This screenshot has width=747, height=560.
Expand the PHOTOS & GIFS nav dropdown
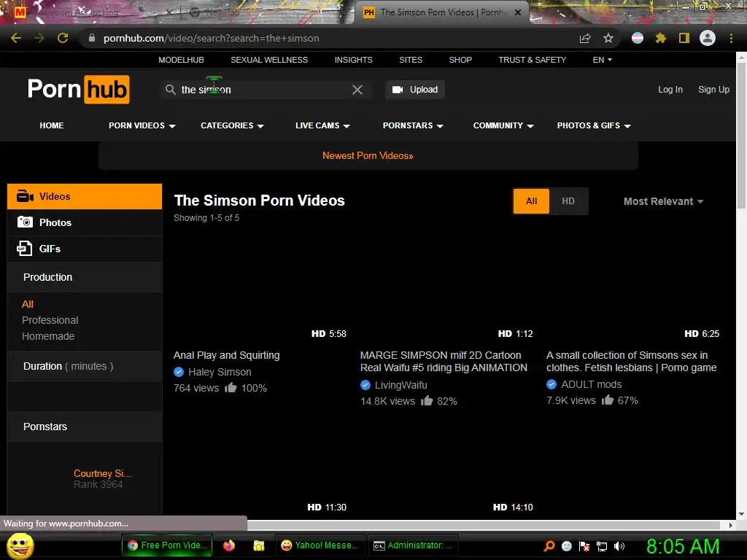pyautogui.click(x=594, y=125)
